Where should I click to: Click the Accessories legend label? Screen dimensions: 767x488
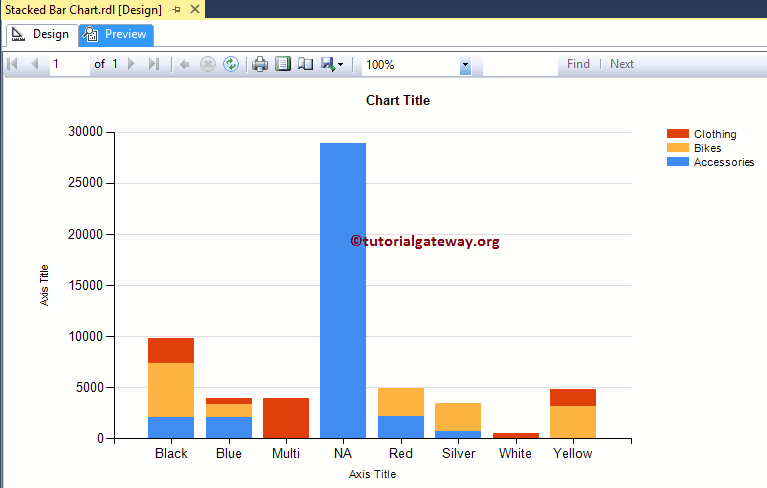pos(724,162)
